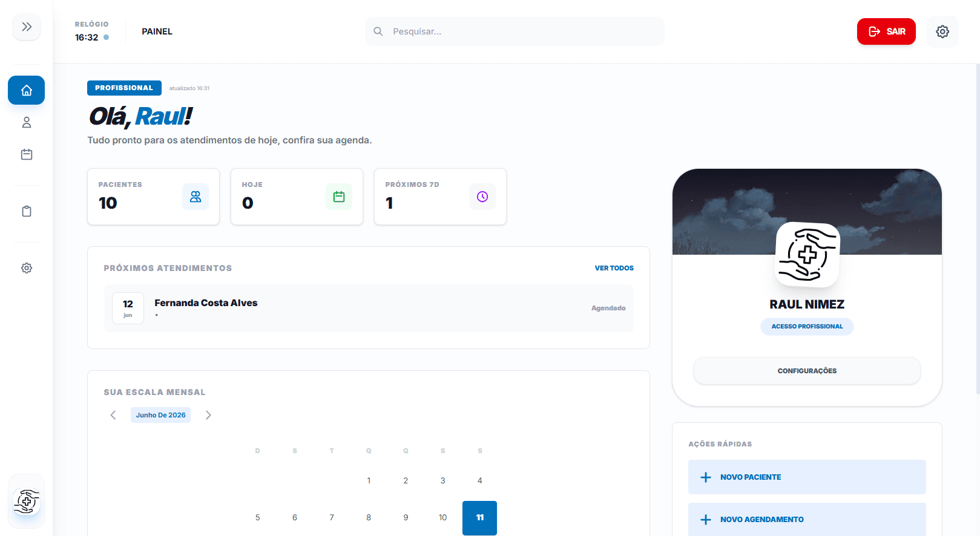
Task: Open the Configurações button in profile card
Action: (x=807, y=371)
